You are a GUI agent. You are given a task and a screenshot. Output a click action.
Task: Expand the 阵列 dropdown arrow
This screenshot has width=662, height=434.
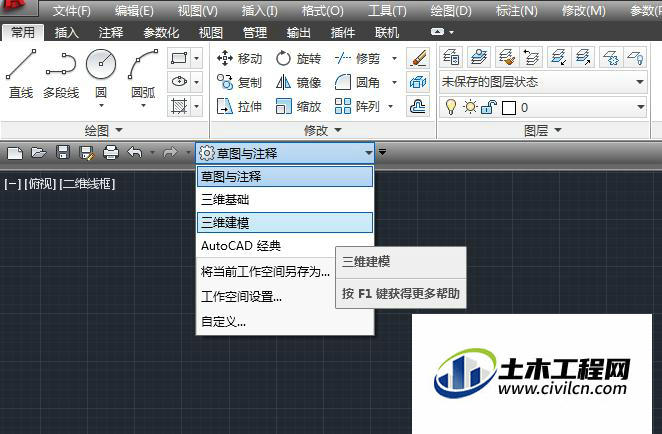click(391, 106)
